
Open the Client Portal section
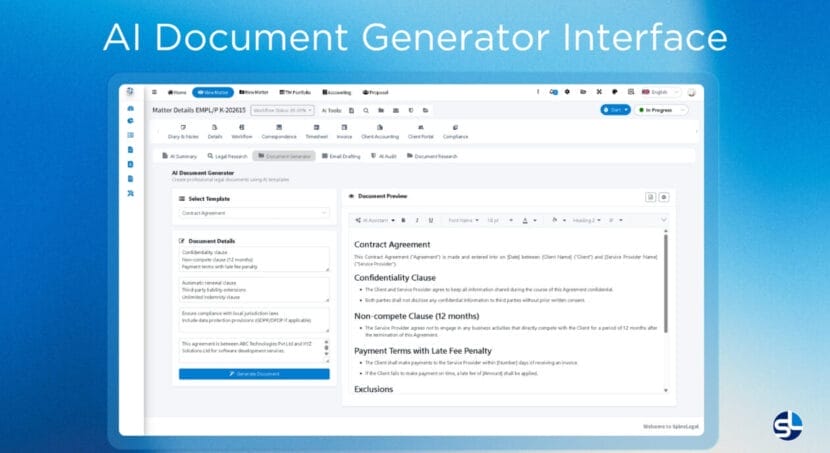[x=421, y=132]
